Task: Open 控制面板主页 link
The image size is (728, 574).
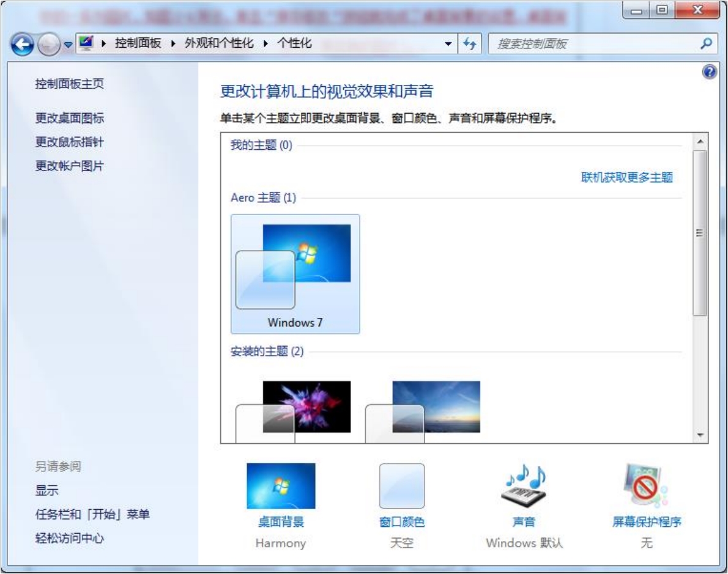Action: [70, 84]
